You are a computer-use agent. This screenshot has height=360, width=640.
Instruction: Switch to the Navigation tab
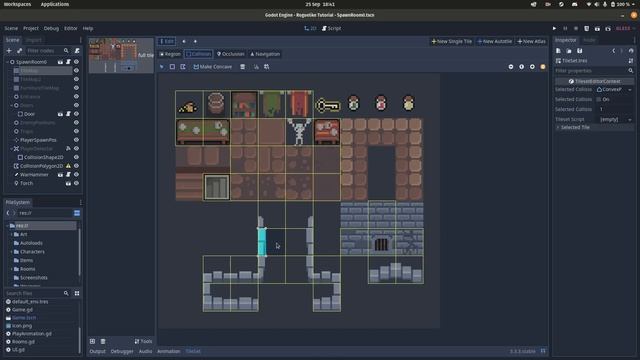tap(265, 54)
